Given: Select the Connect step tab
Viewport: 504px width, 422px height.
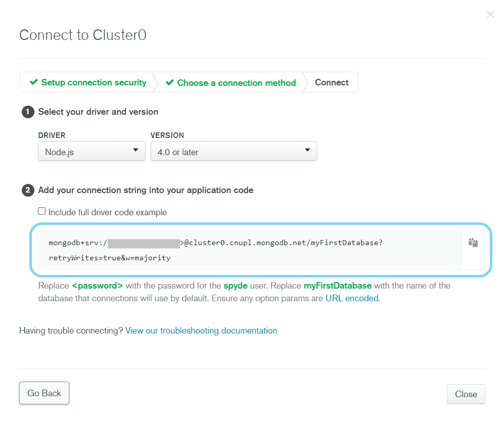Looking at the screenshot, I should 332,82.
